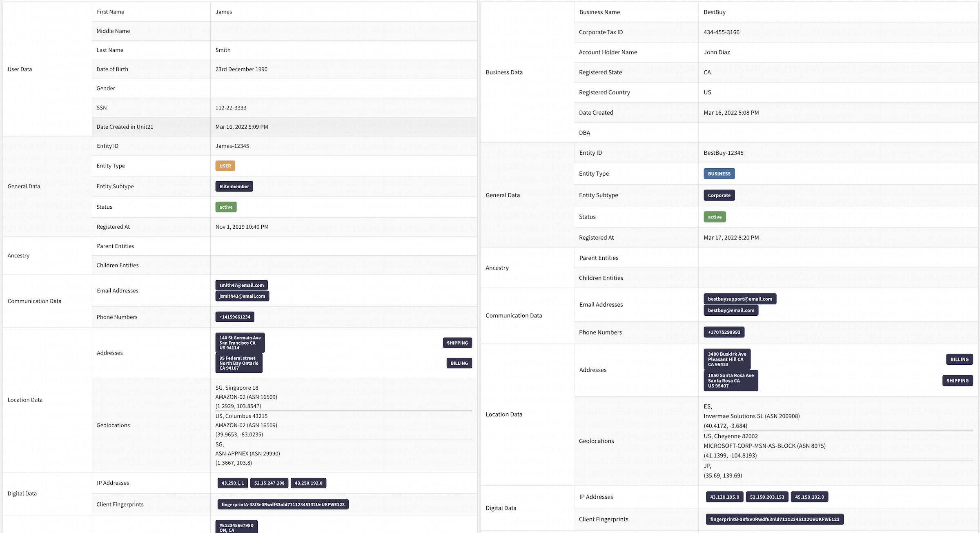Click the 140 St Germain Ave address chip
The width and height of the screenshot is (980, 533).
(x=240, y=343)
